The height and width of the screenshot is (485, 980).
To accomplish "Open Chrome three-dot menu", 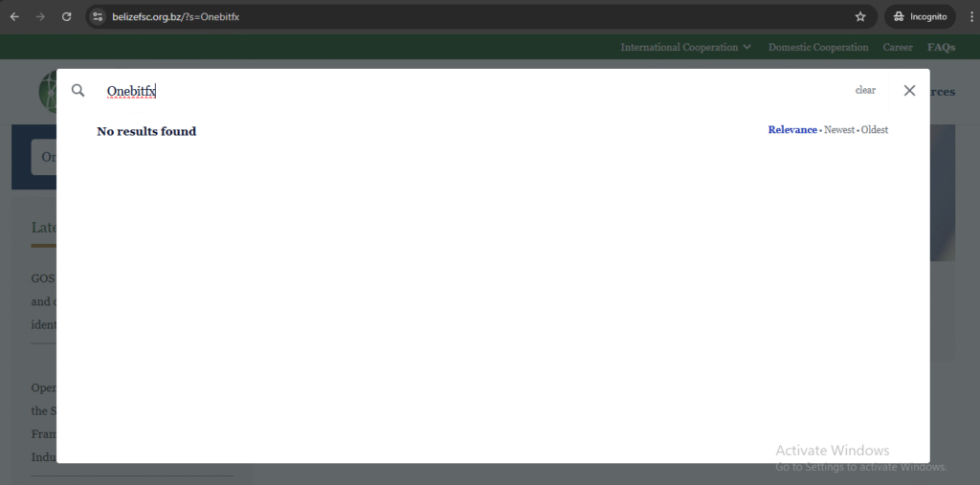I will [x=970, y=17].
